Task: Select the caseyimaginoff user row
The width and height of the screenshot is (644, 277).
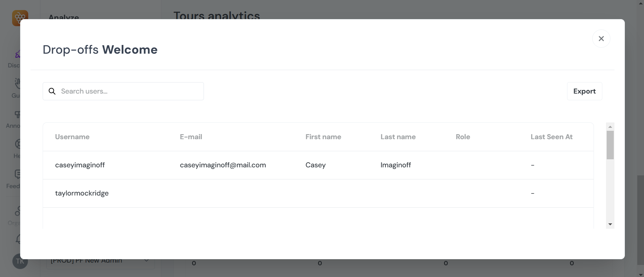Action: click(x=80, y=165)
